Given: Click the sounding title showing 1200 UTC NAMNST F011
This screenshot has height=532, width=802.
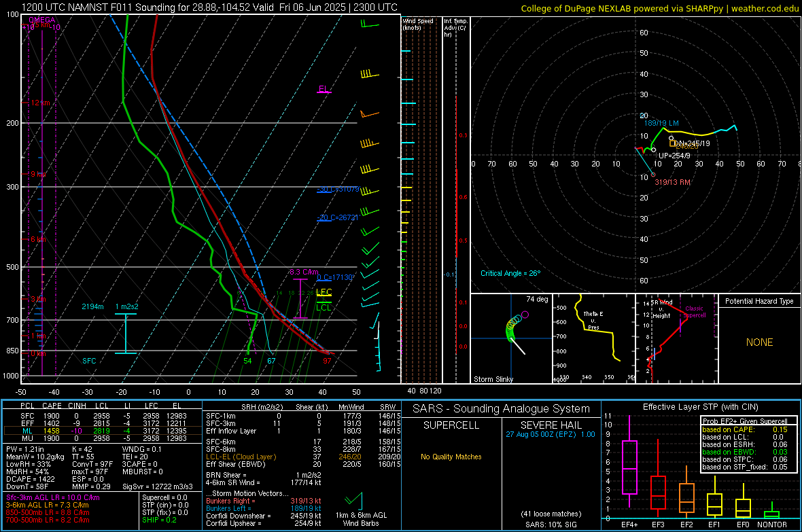Looking at the screenshot, I should [x=209, y=7].
